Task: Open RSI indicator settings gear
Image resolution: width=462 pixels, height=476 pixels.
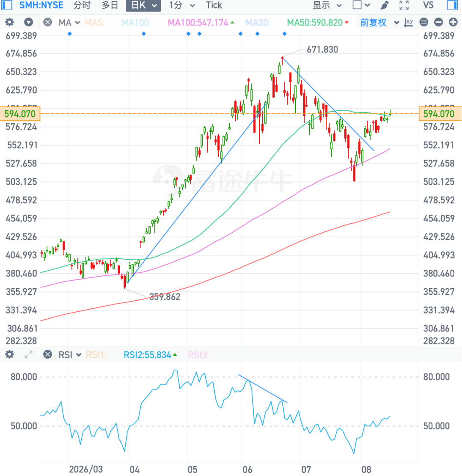Action: point(10,354)
